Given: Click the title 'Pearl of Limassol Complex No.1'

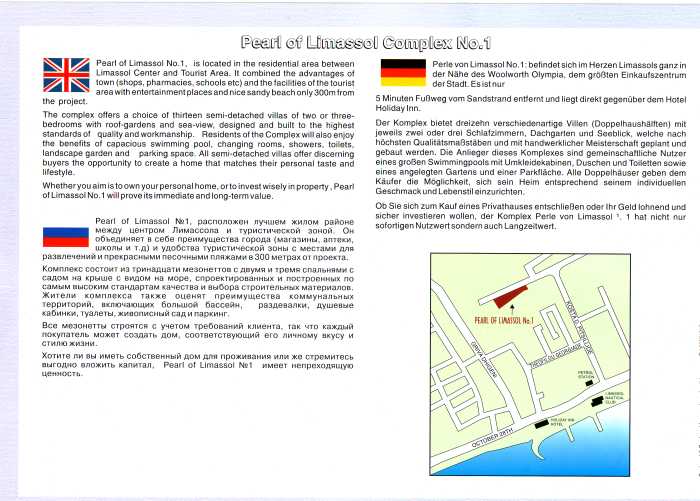Looking at the screenshot, I should coord(366,43).
